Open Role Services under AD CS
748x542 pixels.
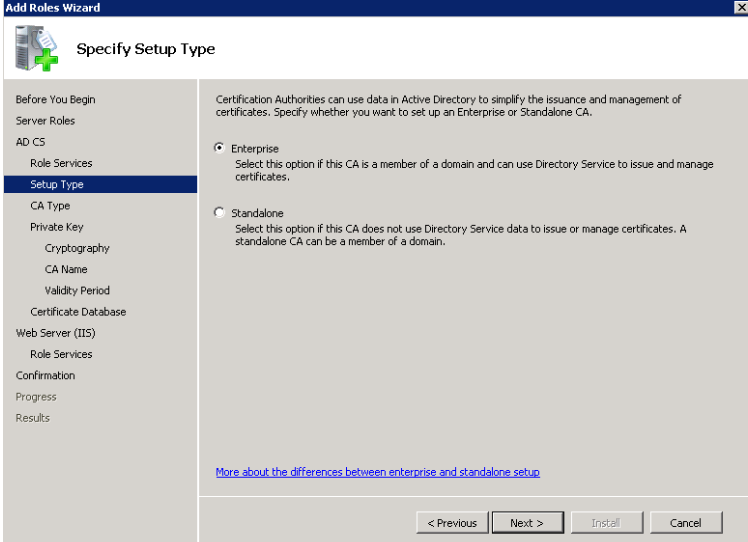point(61,163)
